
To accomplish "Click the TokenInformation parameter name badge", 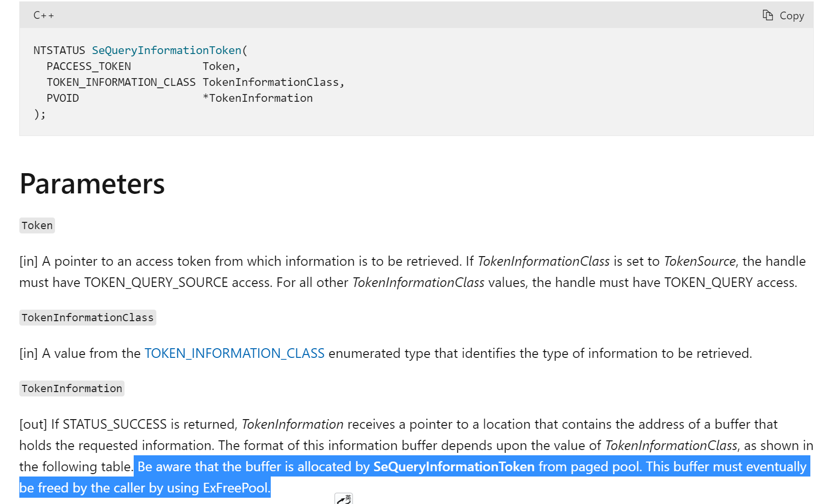I will 72,389.
